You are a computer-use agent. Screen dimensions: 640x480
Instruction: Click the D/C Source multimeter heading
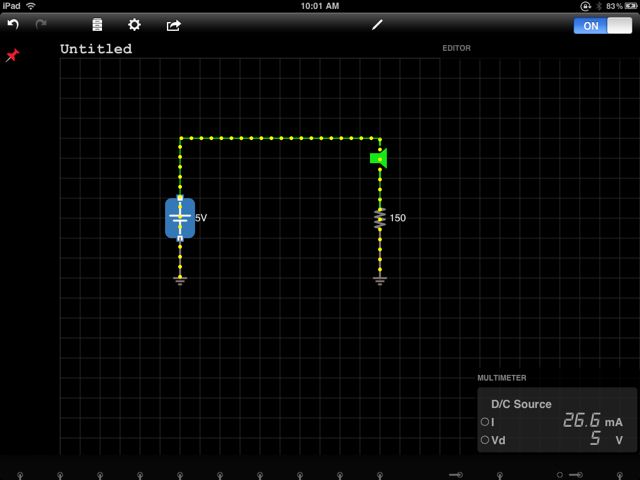pos(521,404)
